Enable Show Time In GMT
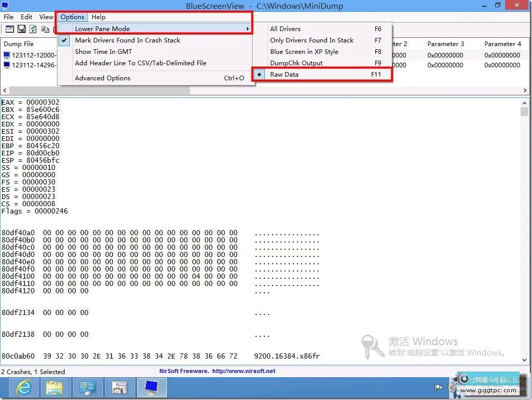 (x=103, y=51)
